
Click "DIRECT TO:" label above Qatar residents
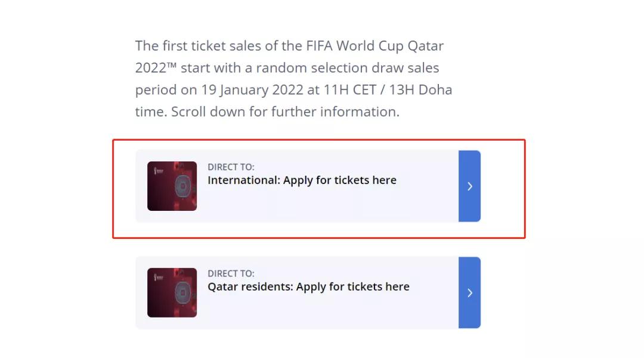coord(231,274)
